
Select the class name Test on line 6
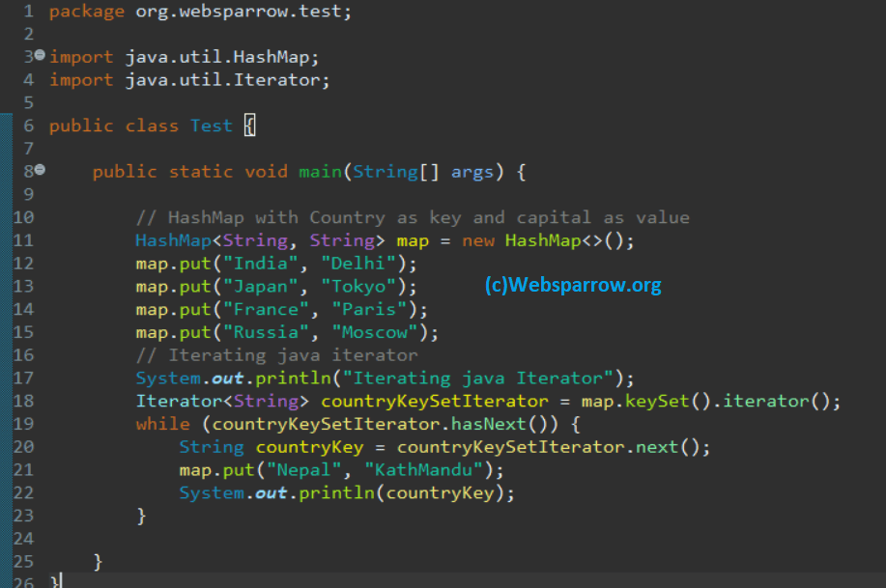pos(211,125)
